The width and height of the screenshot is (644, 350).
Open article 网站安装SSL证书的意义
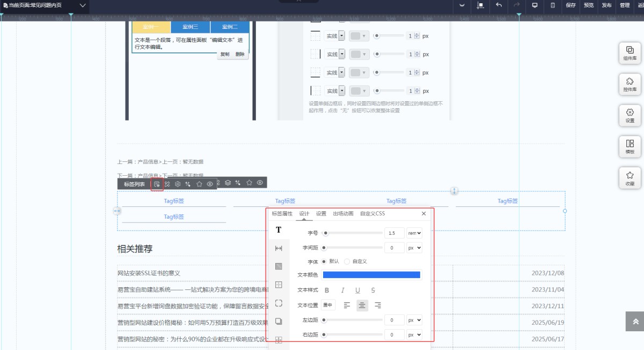[x=149, y=273]
